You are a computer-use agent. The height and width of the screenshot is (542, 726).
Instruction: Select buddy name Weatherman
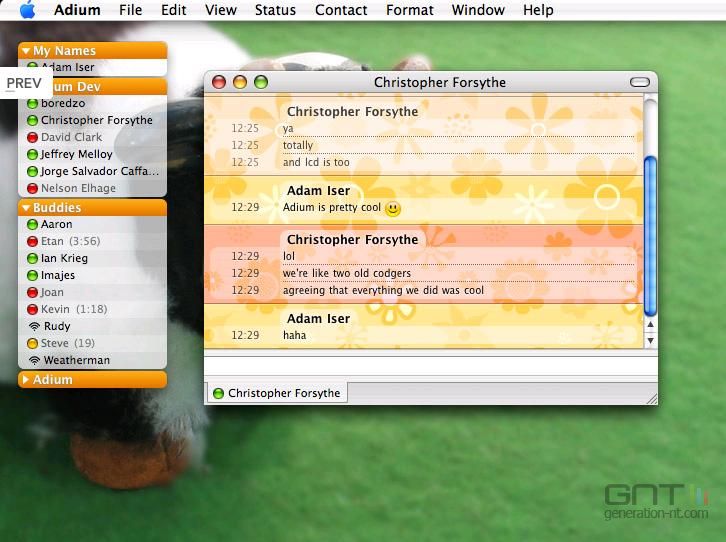pyautogui.click(x=76, y=360)
